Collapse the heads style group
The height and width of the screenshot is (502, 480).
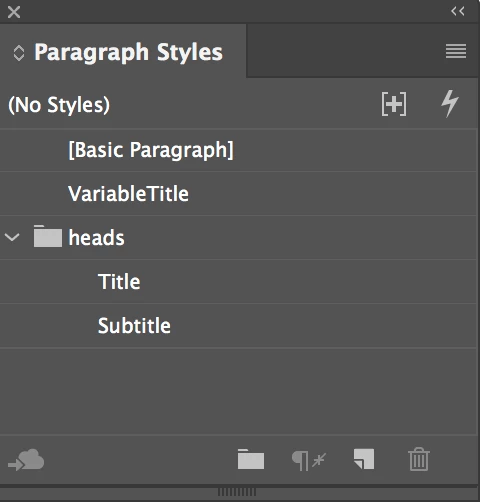[12, 237]
